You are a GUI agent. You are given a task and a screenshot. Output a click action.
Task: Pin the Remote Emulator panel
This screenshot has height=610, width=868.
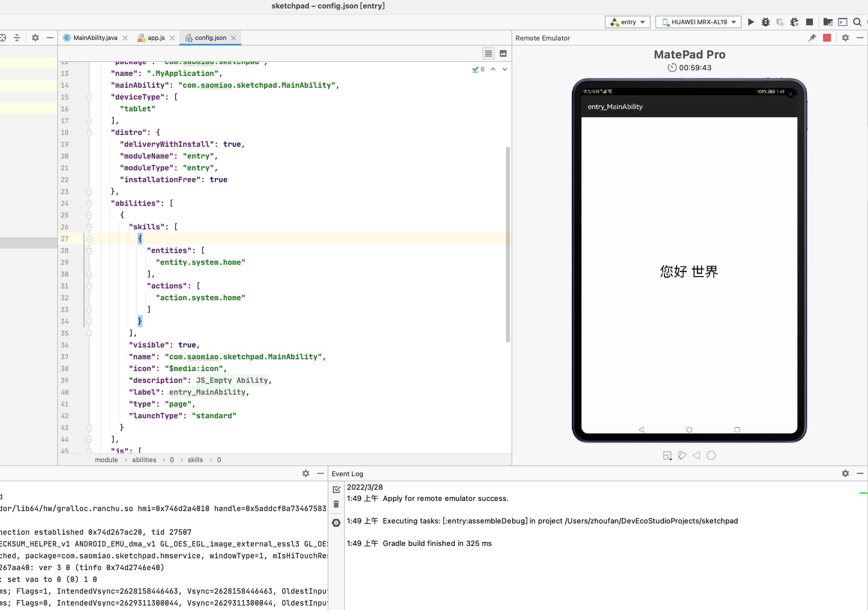click(812, 37)
